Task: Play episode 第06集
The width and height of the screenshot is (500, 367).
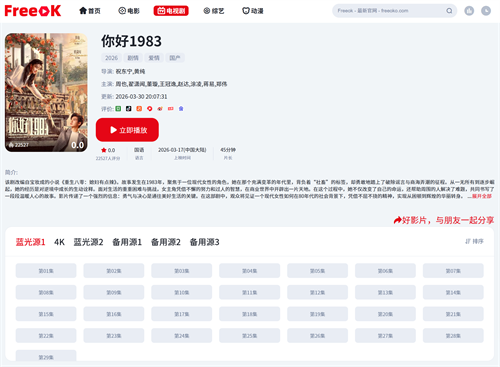Action: coord(385,271)
